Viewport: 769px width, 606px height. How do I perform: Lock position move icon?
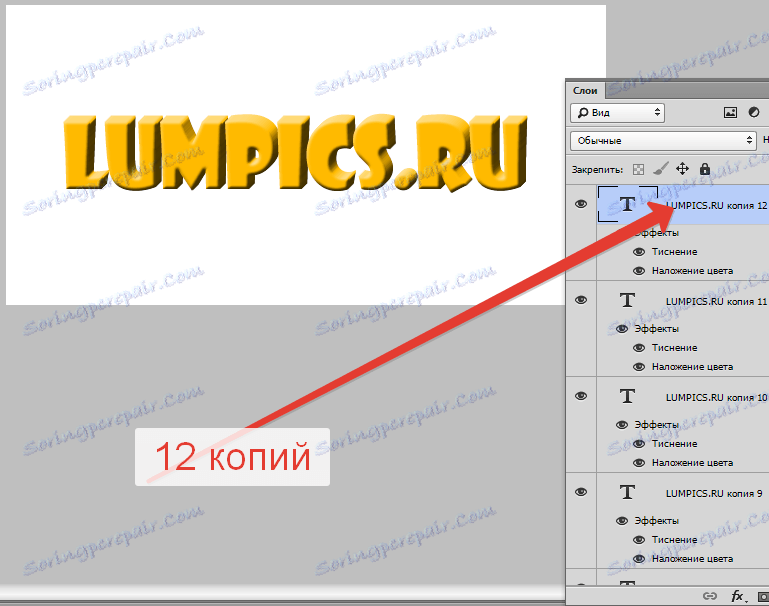682,169
